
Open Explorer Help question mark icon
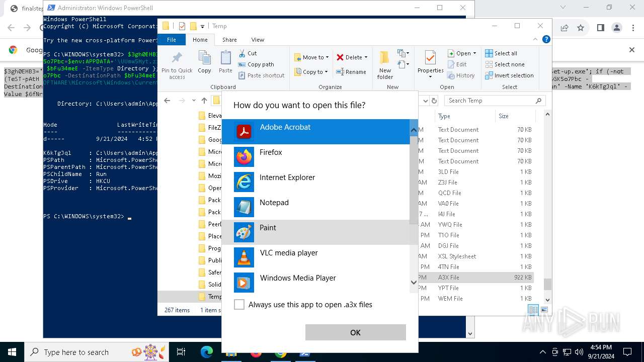point(546,39)
